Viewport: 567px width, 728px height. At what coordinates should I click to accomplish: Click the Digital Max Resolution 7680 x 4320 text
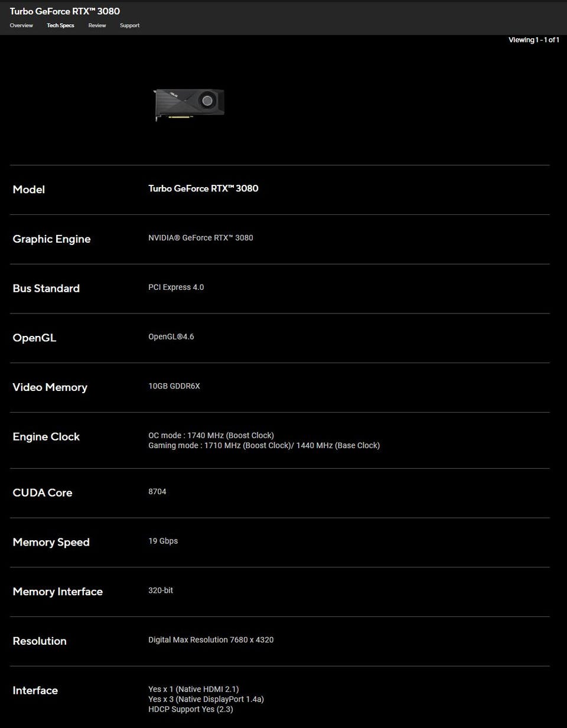[211, 640]
